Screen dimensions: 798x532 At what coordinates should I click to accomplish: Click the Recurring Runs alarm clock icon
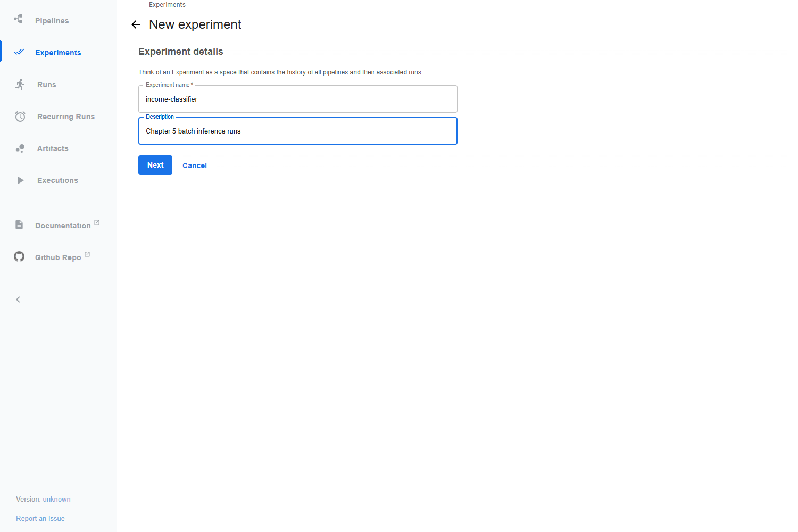(x=20, y=117)
